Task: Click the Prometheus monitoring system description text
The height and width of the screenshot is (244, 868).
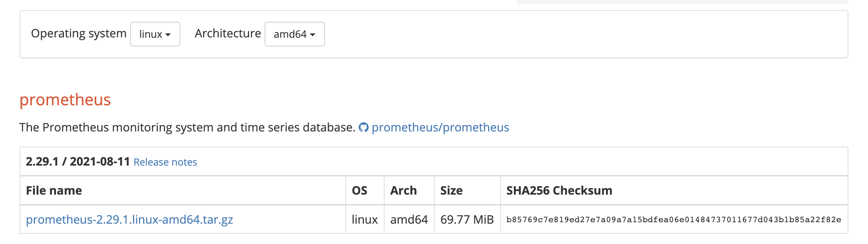Action: tap(187, 127)
